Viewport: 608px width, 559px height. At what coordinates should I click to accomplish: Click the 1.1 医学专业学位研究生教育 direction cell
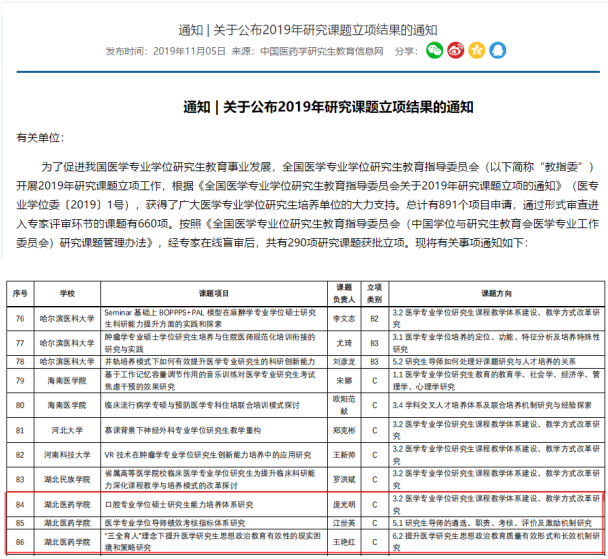497,381
